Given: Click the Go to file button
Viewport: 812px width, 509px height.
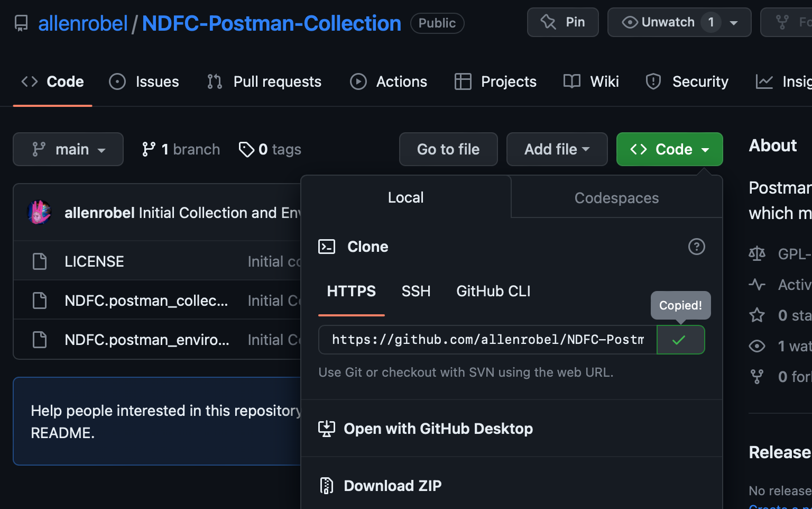Looking at the screenshot, I should click(448, 149).
